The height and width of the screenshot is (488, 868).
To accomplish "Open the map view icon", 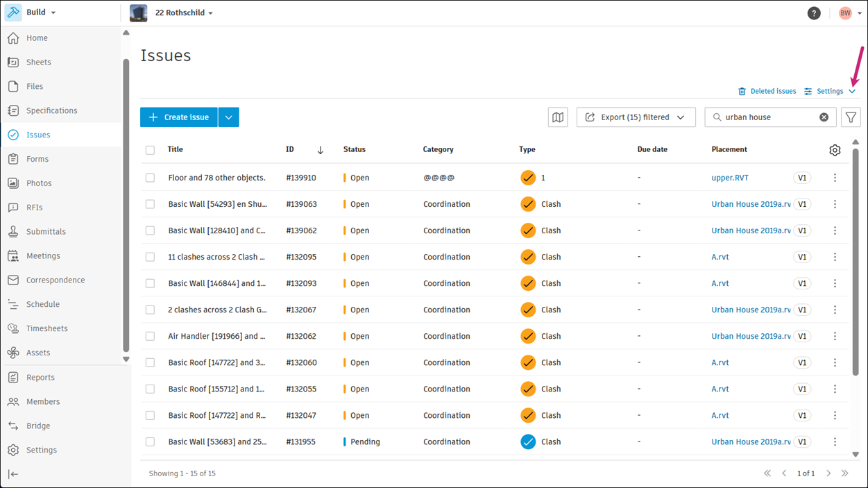I will [558, 117].
